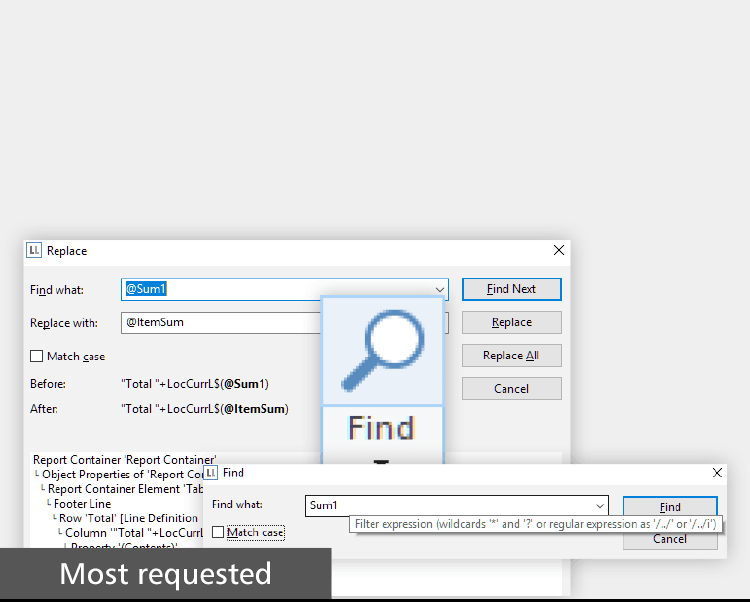Click the LL icon in Replace title bar

pyautogui.click(x=34, y=250)
